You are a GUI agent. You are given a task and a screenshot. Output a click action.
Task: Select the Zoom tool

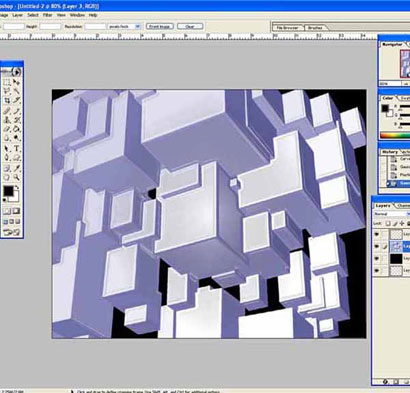click(x=16, y=177)
